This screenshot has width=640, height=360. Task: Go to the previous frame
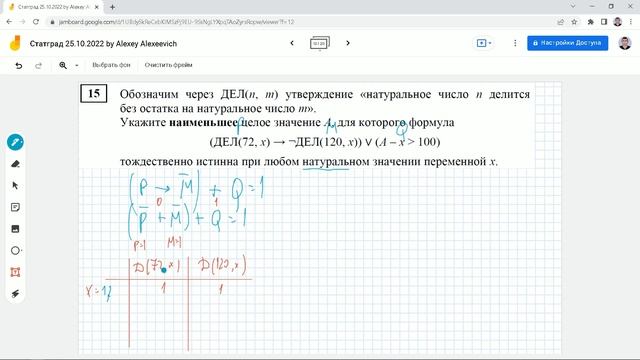click(x=292, y=43)
